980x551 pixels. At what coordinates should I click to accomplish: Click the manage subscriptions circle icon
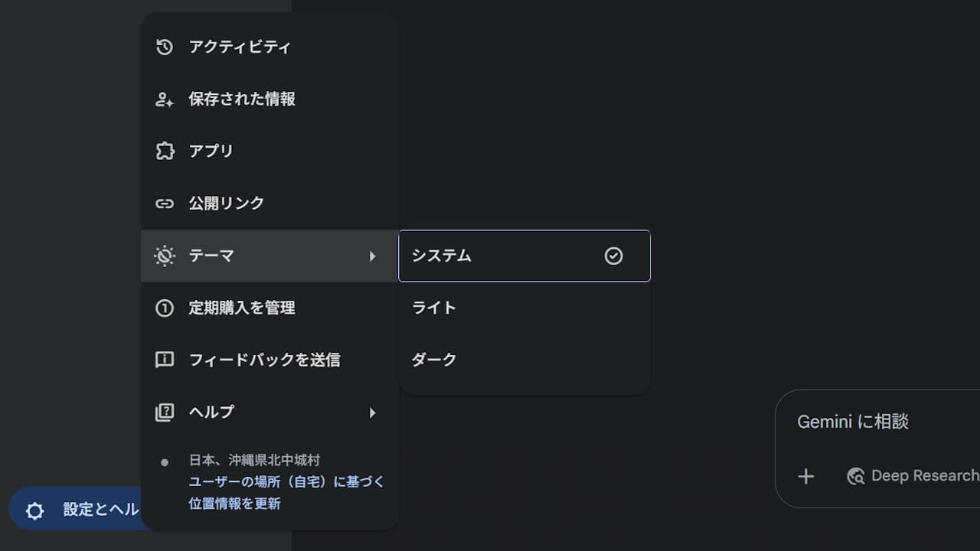[164, 308]
